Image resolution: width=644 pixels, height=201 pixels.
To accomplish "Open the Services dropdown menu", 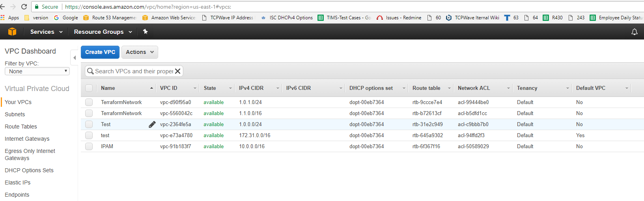I will click(x=46, y=32).
